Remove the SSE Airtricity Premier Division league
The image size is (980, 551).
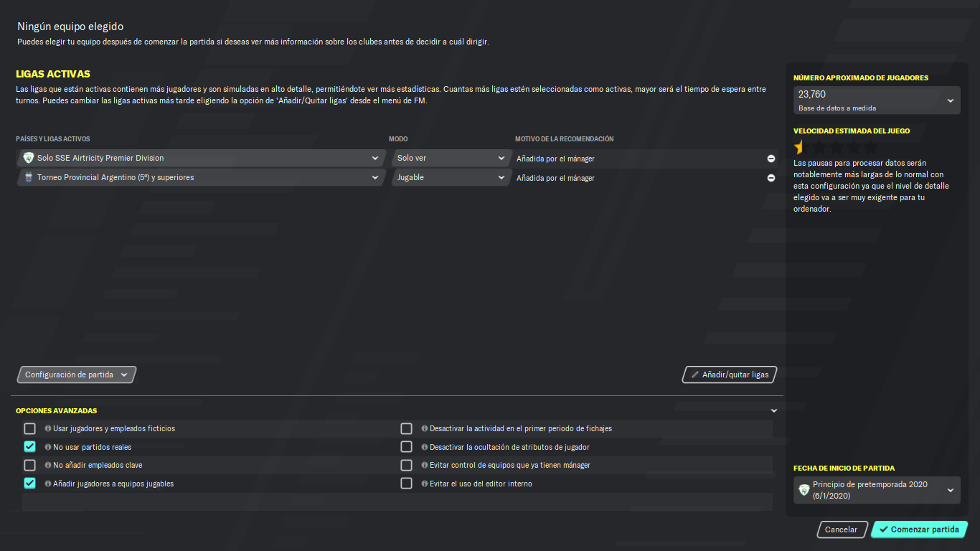pyautogui.click(x=771, y=159)
